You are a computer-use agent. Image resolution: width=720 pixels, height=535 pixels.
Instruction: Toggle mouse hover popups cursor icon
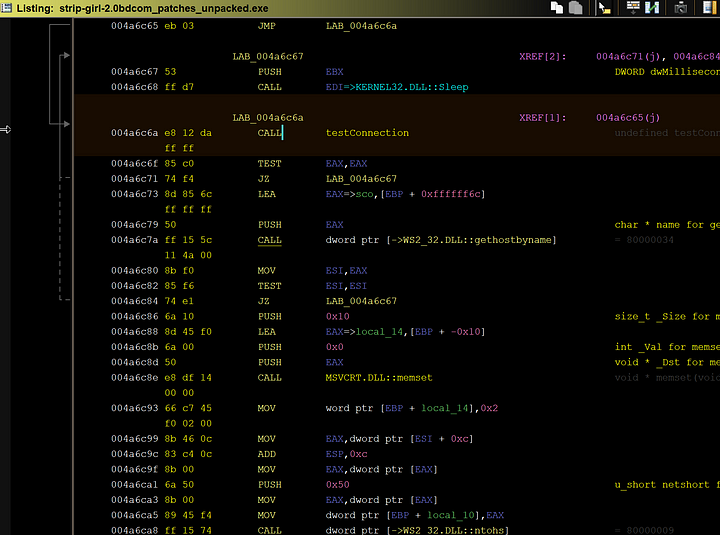coord(604,8)
